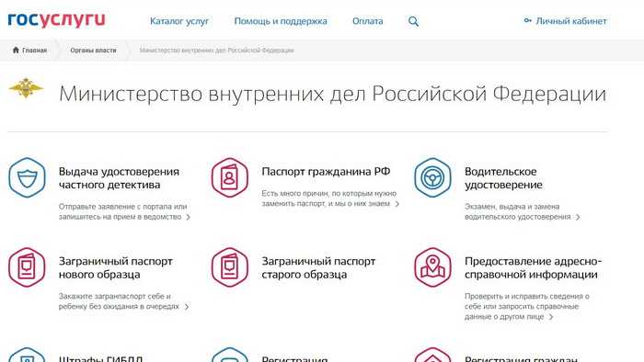Go to Личный кабинет
This screenshot has height=362, width=644.
click(571, 21)
